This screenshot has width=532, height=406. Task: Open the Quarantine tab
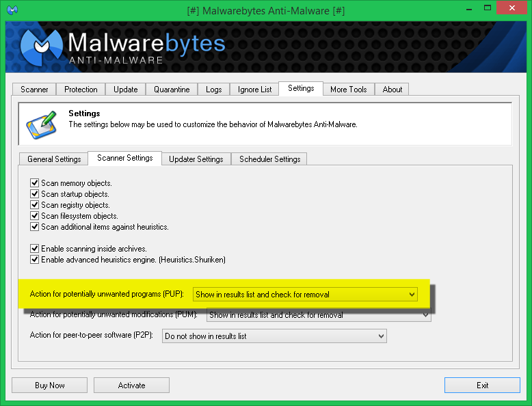coord(172,90)
